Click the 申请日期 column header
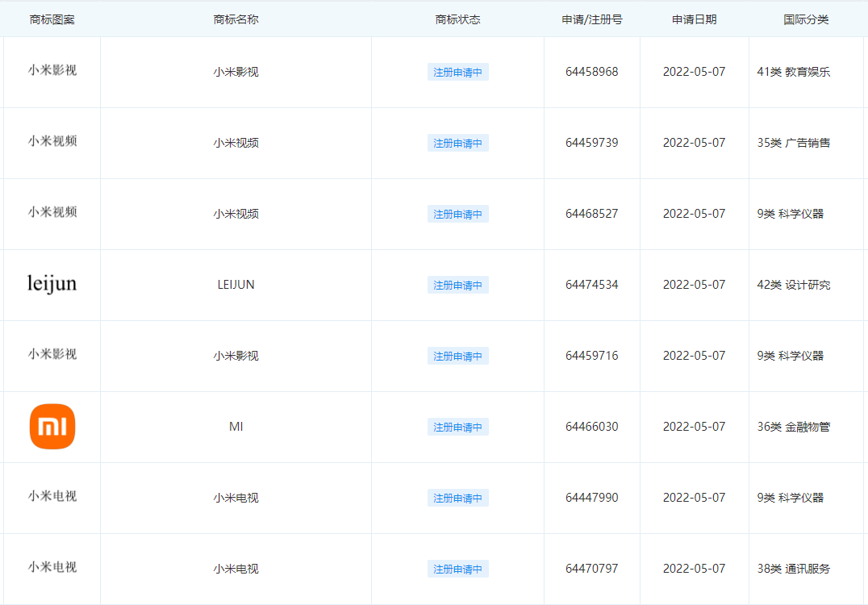The height and width of the screenshot is (605, 868). 695,19
